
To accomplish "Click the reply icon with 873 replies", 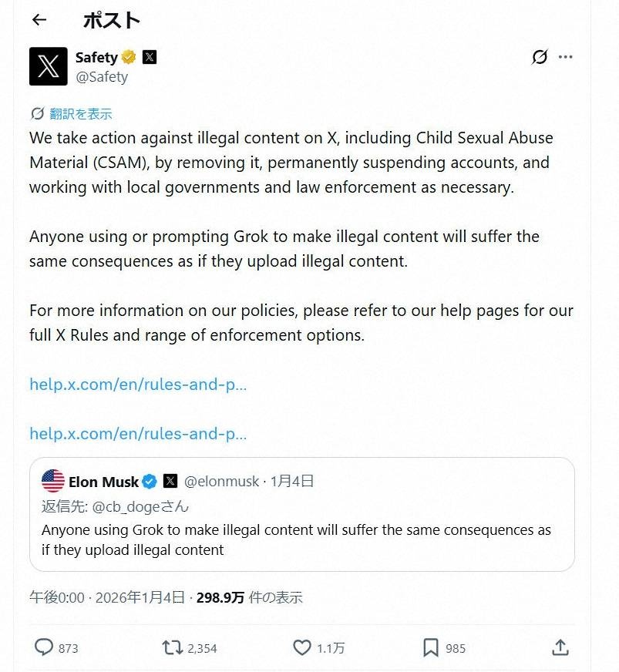I will (44, 647).
